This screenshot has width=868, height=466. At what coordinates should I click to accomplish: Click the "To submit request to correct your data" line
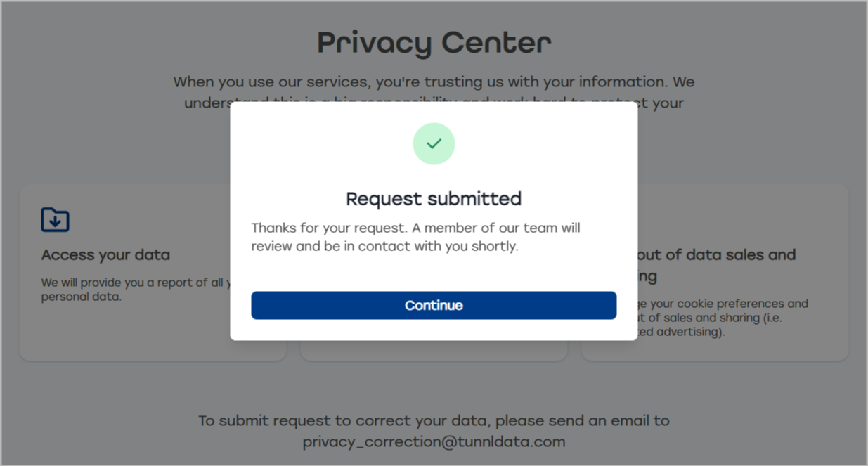point(434,420)
